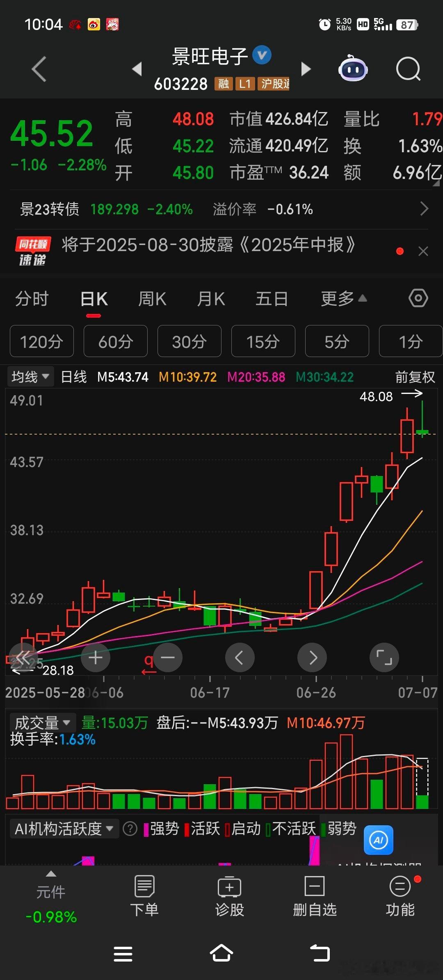This screenshot has width=443, height=980.
Task: Tap the back arrow at top left
Action: tap(39, 69)
